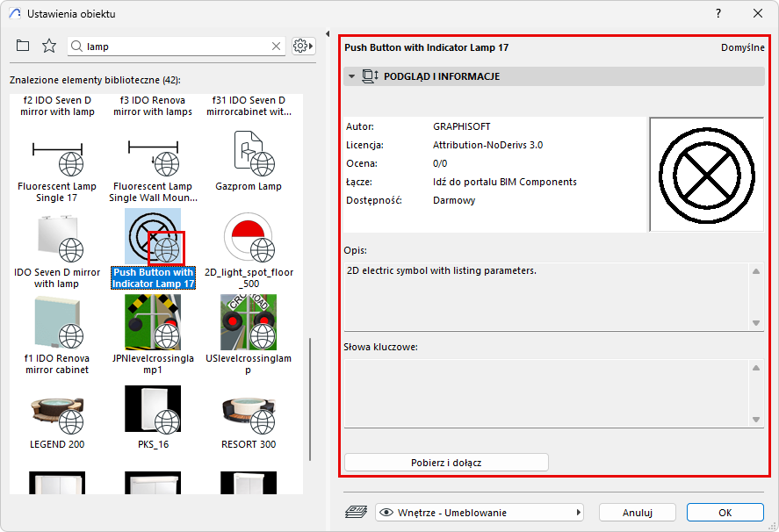Select the JPNlevelcrossinglamp1 thumbnail

coord(153,322)
